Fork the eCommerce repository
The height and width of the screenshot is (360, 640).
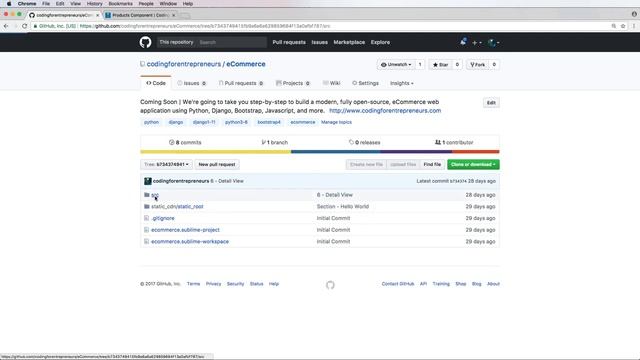[478, 64]
